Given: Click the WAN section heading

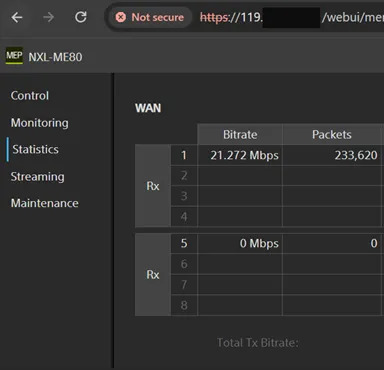Looking at the screenshot, I should [x=148, y=108].
